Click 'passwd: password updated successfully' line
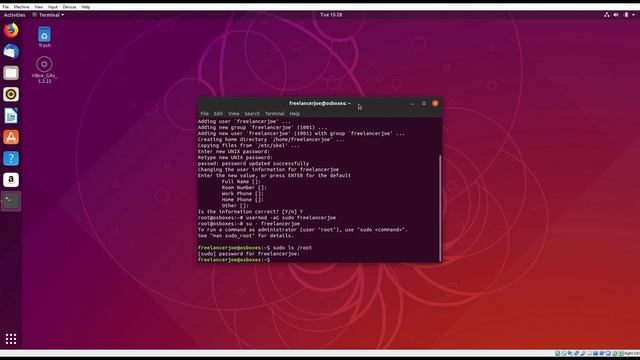Screen dimensions: 640x360 point(253,164)
